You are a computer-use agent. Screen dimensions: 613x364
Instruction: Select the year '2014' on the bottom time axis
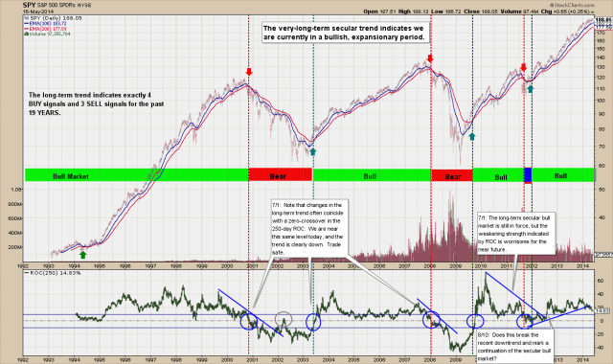tap(582, 360)
